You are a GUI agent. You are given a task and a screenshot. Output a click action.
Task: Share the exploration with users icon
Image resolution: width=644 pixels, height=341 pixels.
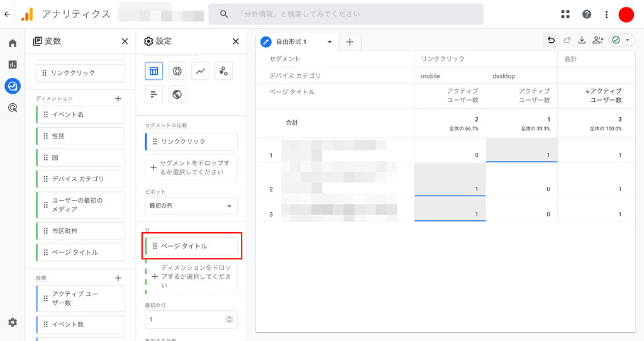click(597, 40)
